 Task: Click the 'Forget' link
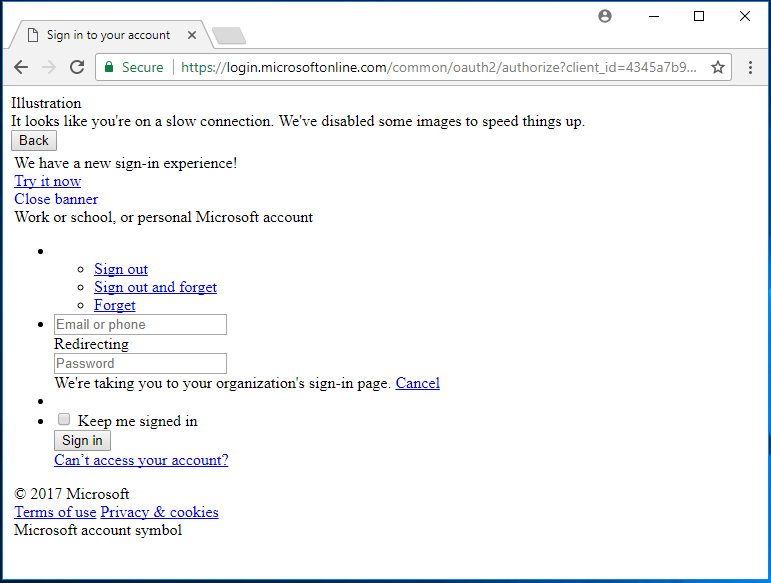[115, 305]
